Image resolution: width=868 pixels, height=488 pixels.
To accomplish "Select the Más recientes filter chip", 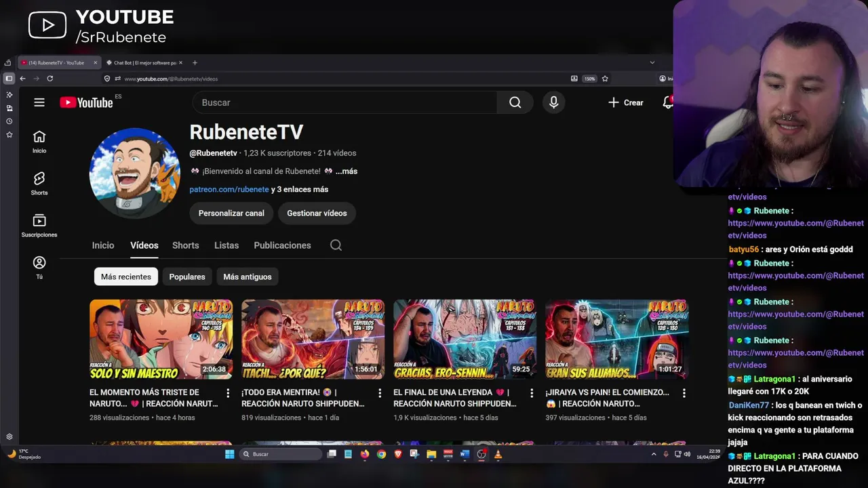I will pyautogui.click(x=126, y=277).
